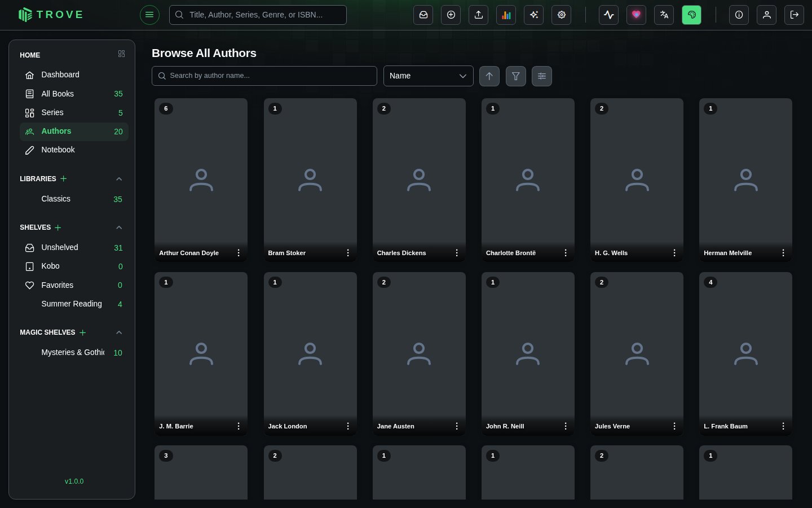Open the upload icon in the top bar
This screenshot has width=812, height=508.
(479, 15)
